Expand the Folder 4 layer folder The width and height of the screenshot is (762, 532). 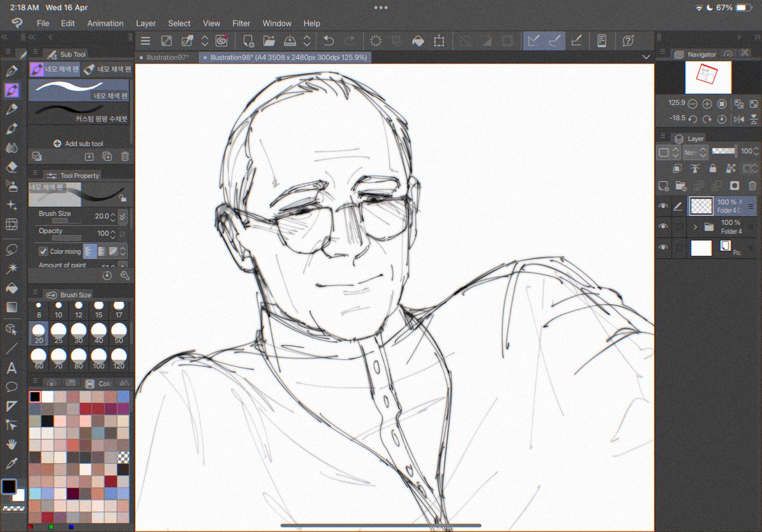click(x=695, y=227)
